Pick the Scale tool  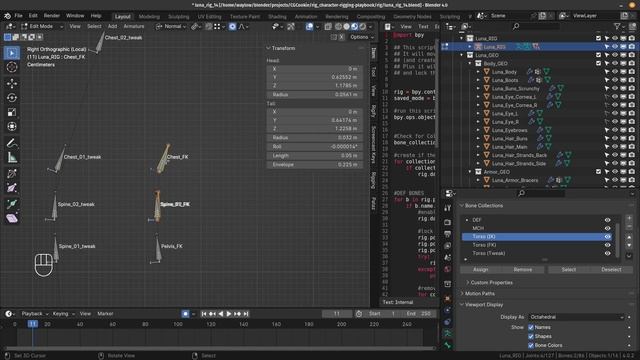[12, 112]
